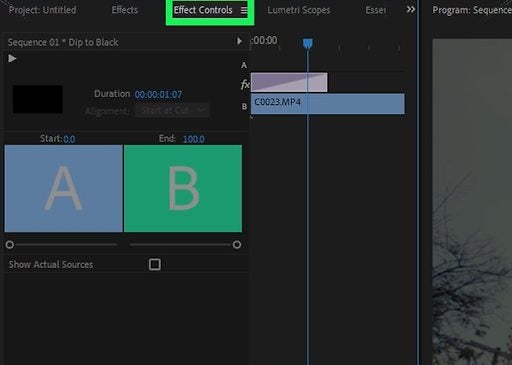Screen dimensions: 512x365
Task: Click the Duration timecode value
Action: (x=158, y=94)
